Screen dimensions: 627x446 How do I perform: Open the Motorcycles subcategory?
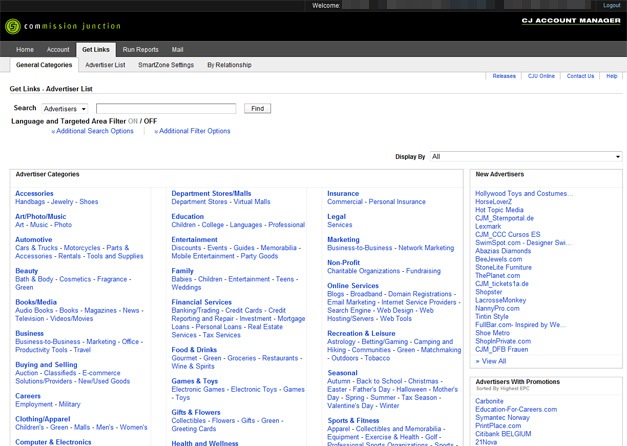click(x=82, y=248)
